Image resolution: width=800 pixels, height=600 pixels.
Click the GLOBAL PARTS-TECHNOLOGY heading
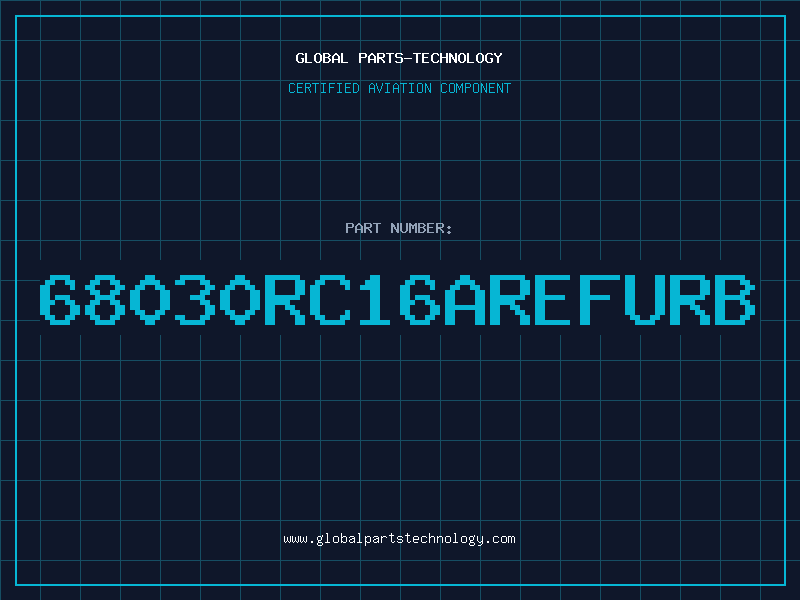(399, 58)
